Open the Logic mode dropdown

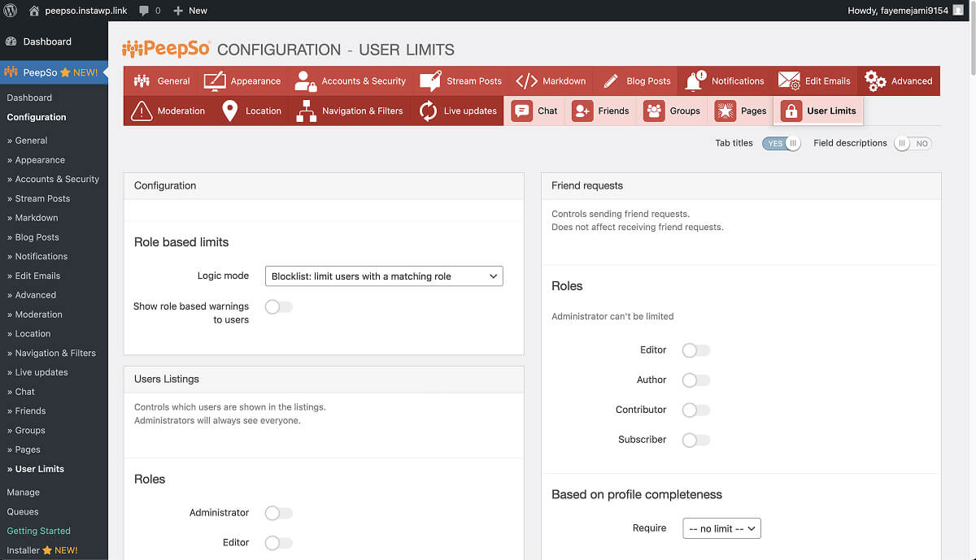(x=384, y=276)
